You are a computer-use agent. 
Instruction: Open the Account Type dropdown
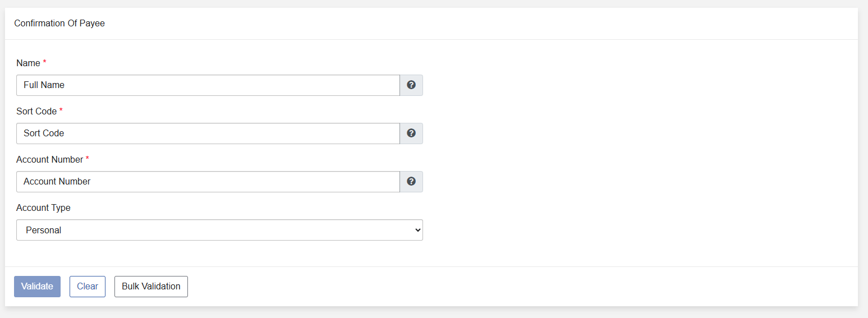point(219,230)
